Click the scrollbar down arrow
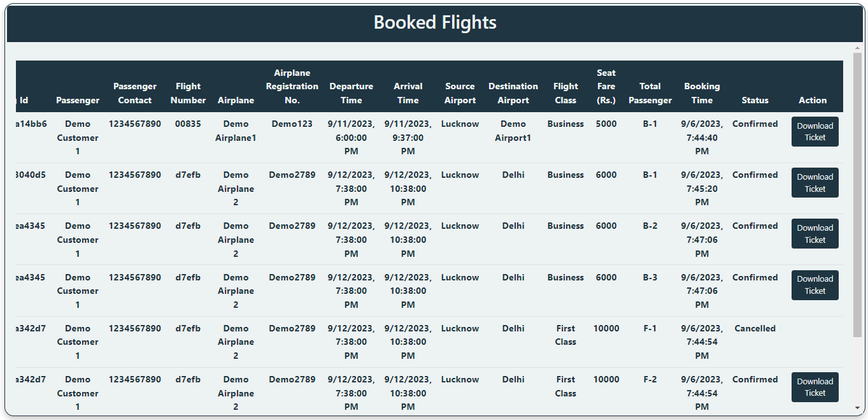868x420 pixels. [x=858, y=408]
